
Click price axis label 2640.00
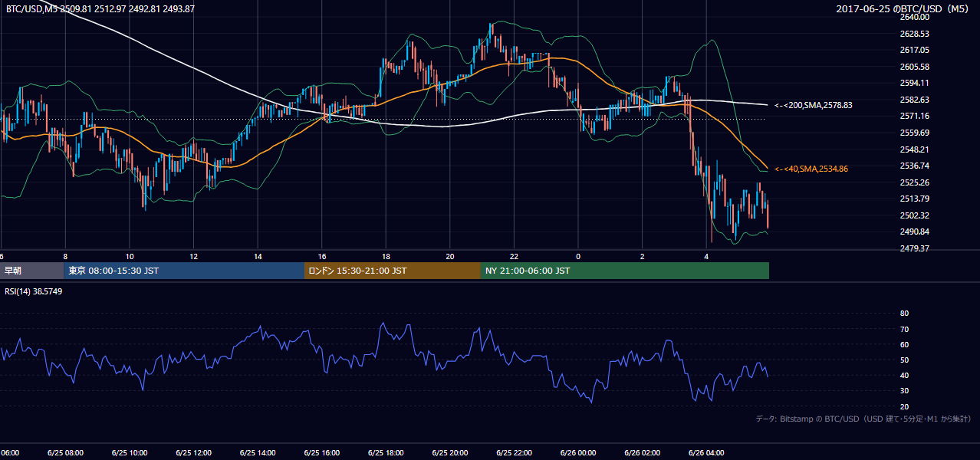pos(914,17)
